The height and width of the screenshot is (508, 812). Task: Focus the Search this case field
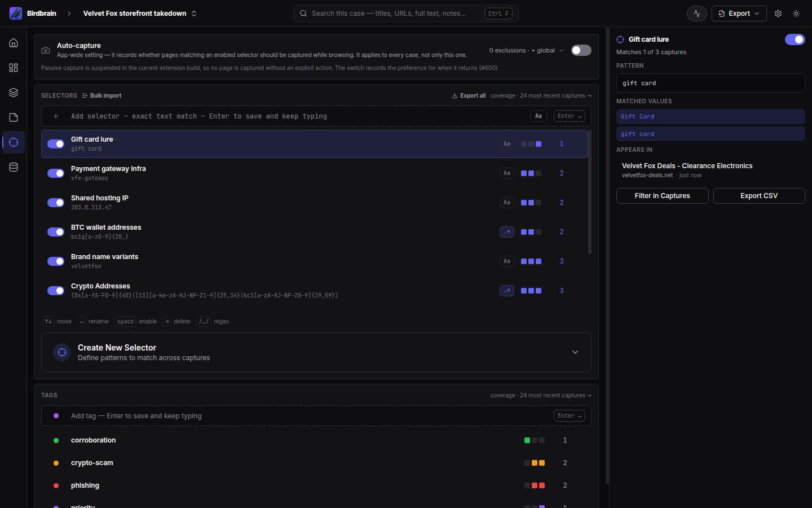click(x=406, y=14)
